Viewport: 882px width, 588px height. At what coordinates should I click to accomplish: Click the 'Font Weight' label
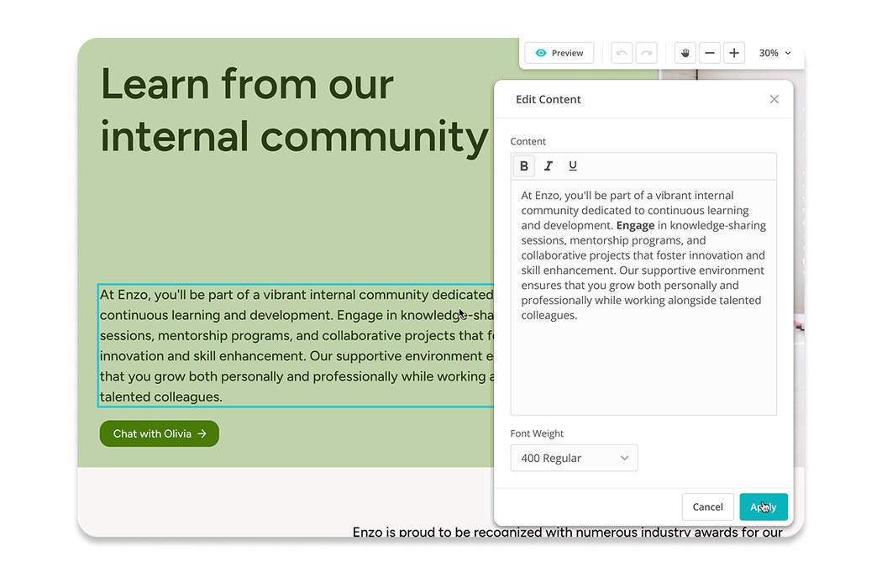point(537,433)
